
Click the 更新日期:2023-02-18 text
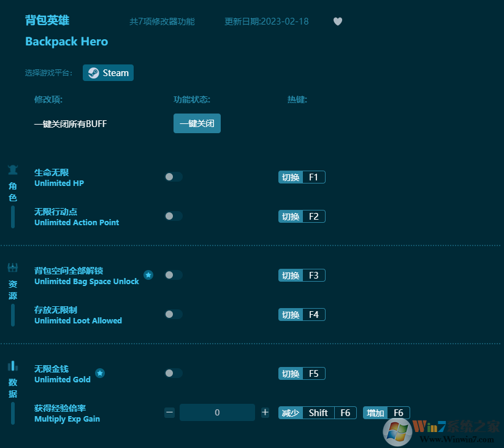[x=267, y=21]
